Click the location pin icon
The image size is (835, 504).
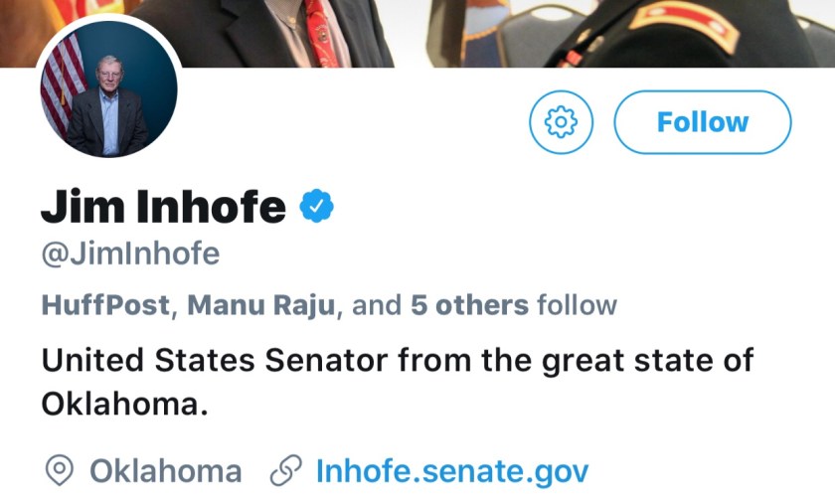[60, 470]
